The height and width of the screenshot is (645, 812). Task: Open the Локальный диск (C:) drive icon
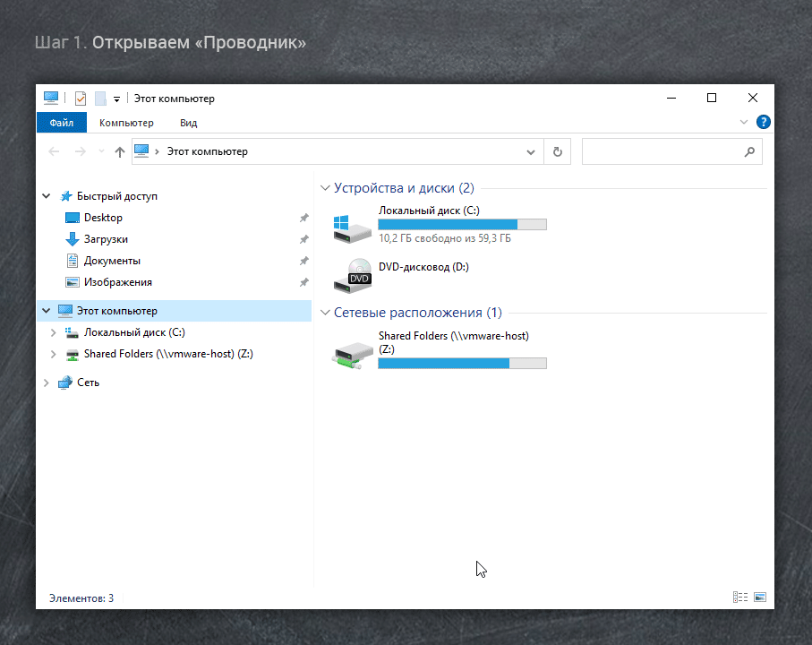point(351,228)
